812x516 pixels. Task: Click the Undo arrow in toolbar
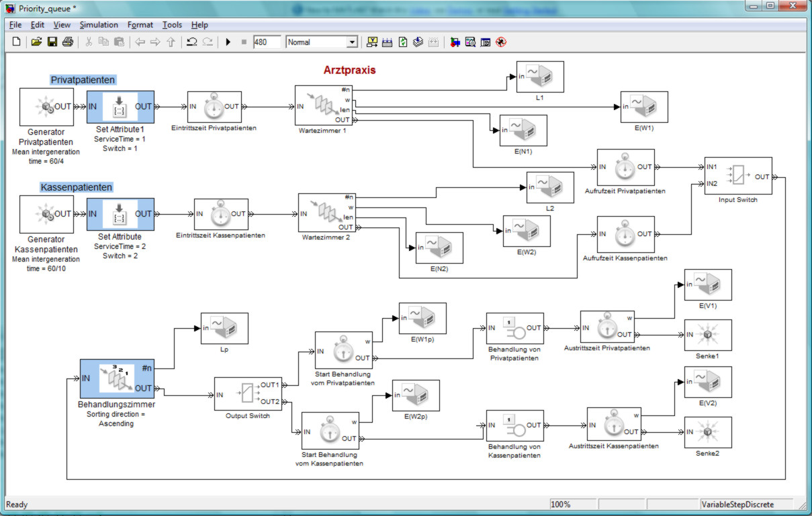pos(191,42)
